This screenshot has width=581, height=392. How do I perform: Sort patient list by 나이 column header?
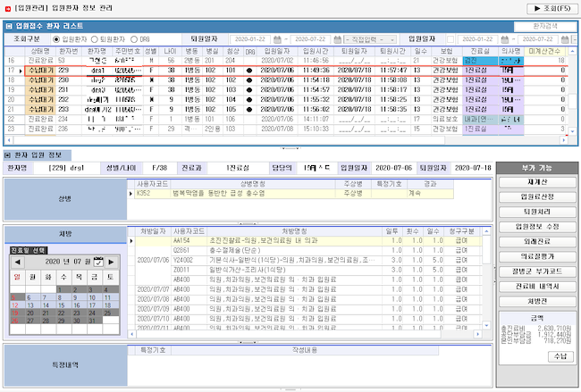click(x=170, y=51)
